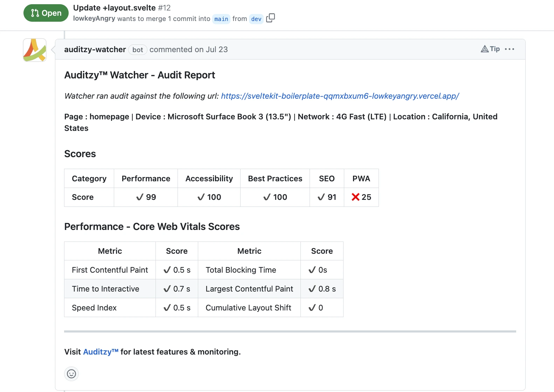Open lowkeyAngry user profile

[94, 19]
